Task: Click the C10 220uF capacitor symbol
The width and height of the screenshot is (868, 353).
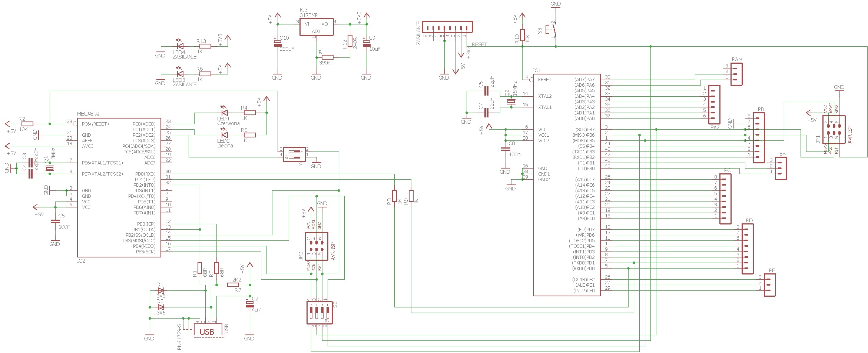Action: (x=277, y=43)
